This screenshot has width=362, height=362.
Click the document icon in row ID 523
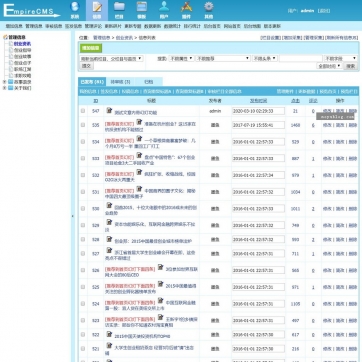(x=160, y=318)
